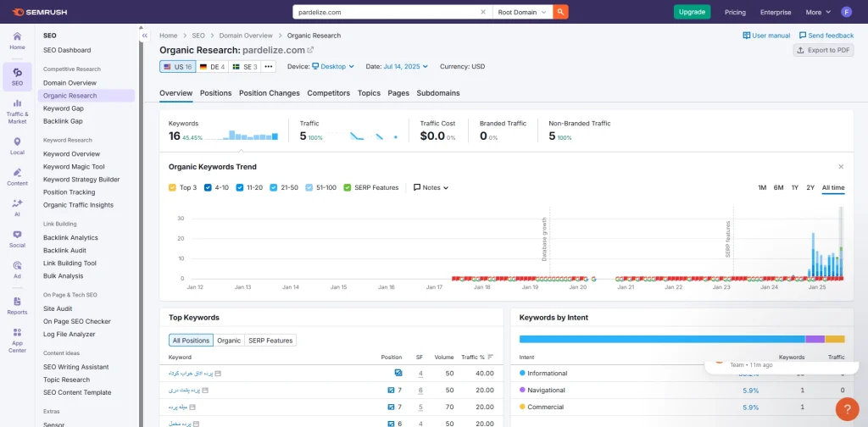Screen dimensions: 868x427
Task: Select the SEO icon in left rail
Action: 17,76
